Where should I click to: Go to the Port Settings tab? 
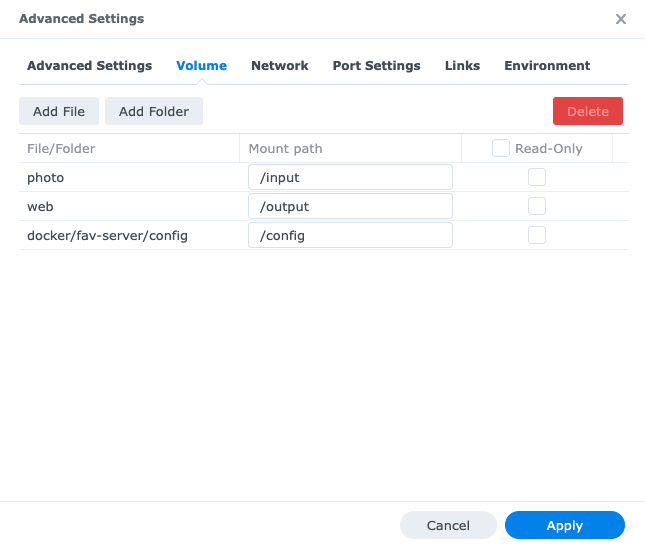376,66
